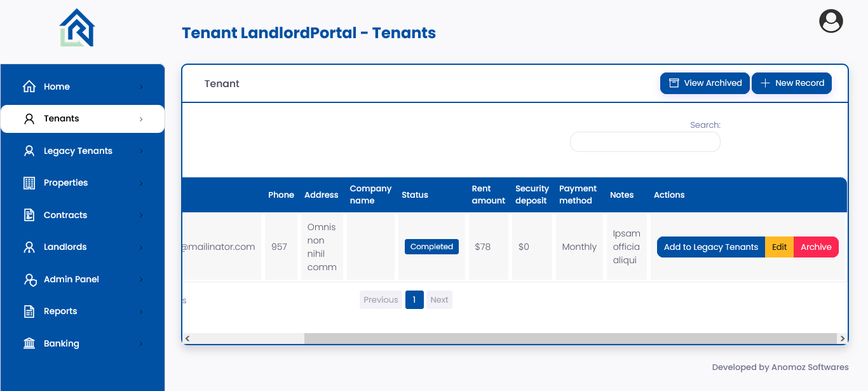Click Add to Legacy Tenants button
This screenshot has width=868, height=391.
pos(710,247)
